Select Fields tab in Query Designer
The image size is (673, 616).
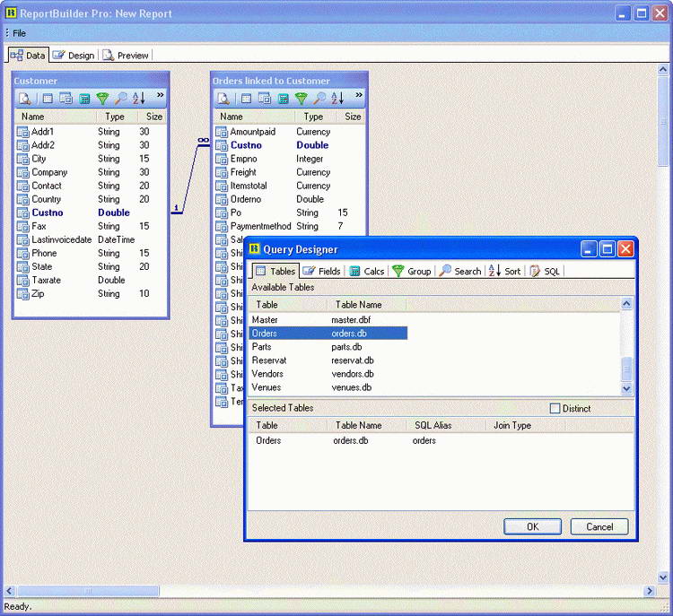[321, 271]
